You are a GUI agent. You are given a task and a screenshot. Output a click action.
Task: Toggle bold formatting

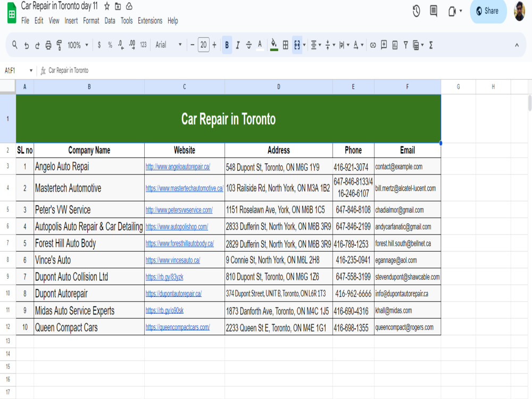[227, 45]
